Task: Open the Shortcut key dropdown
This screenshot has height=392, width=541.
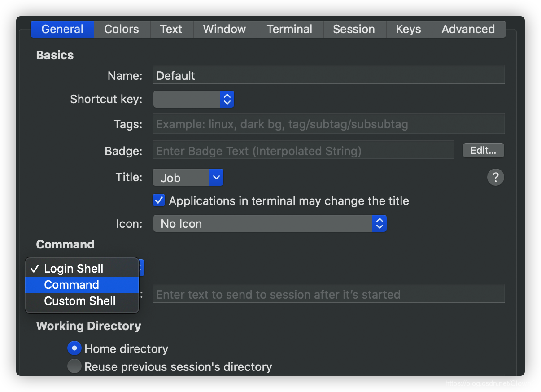Action: pyautogui.click(x=193, y=99)
